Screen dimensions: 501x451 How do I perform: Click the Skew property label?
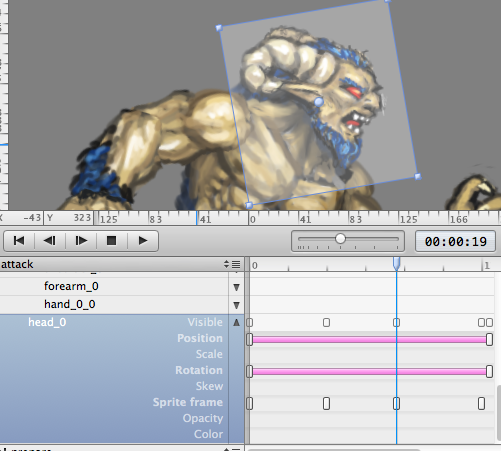[209, 386]
